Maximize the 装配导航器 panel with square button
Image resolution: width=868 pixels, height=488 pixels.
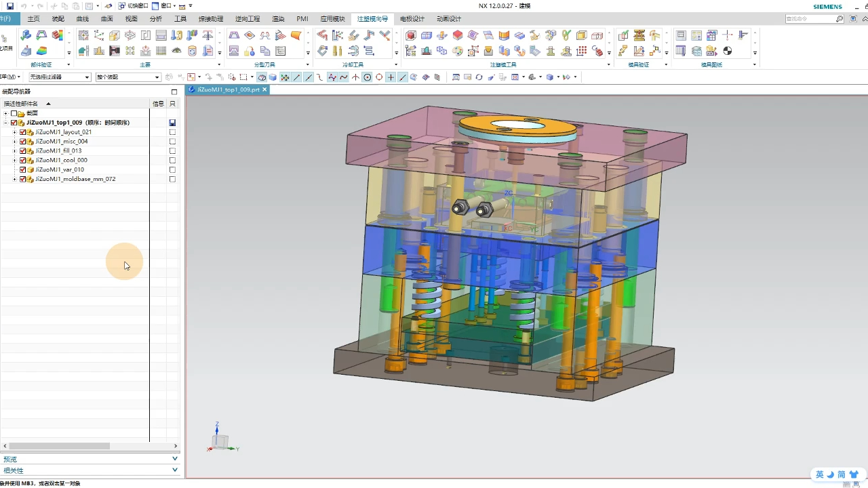point(174,91)
